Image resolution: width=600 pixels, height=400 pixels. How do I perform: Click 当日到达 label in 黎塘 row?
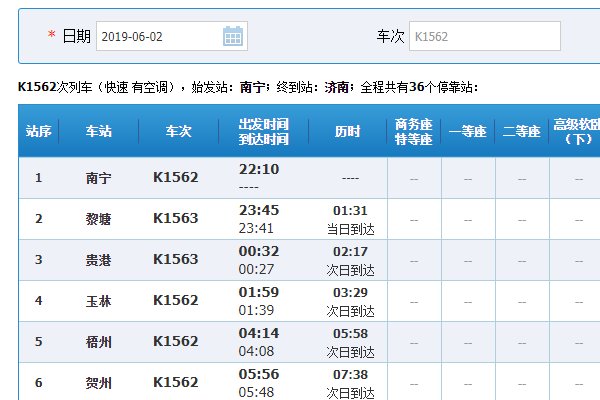(x=351, y=229)
